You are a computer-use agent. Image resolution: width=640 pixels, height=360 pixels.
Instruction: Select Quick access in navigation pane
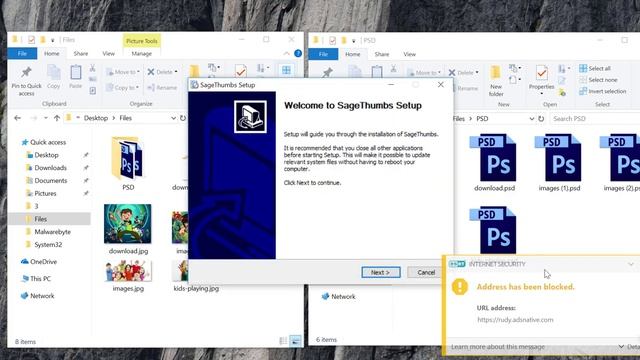(48, 142)
